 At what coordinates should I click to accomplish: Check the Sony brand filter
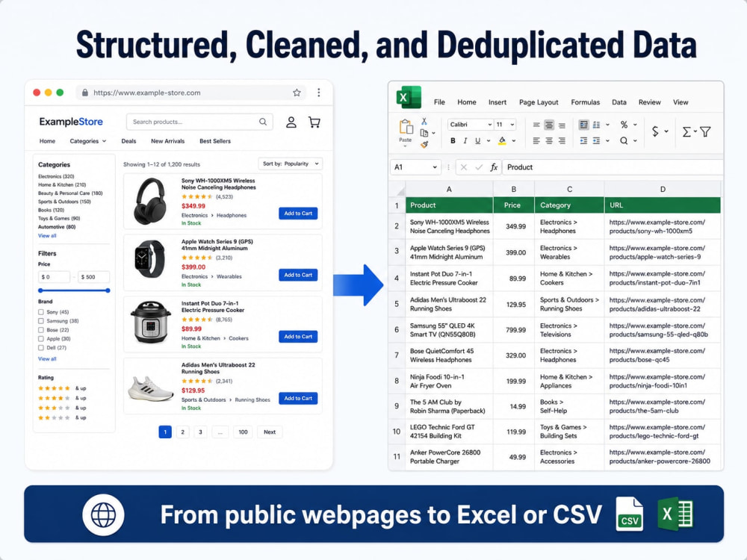click(x=41, y=312)
